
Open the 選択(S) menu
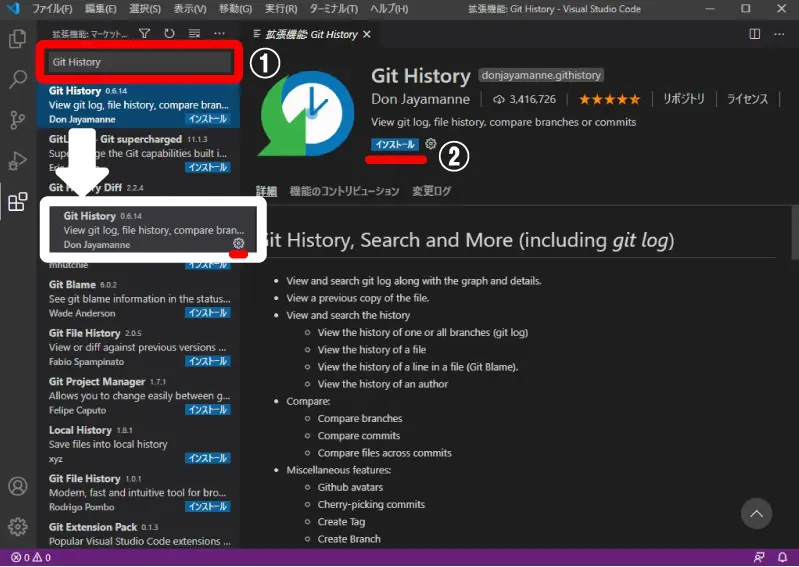click(145, 9)
